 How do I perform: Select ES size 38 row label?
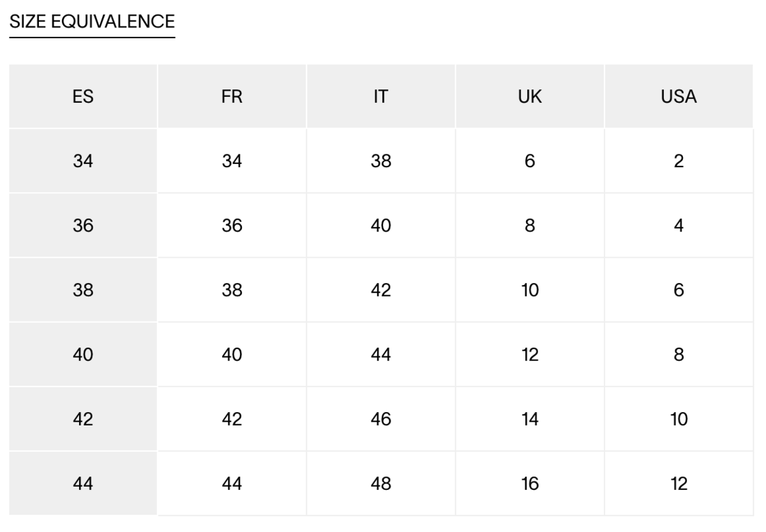point(83,290)
